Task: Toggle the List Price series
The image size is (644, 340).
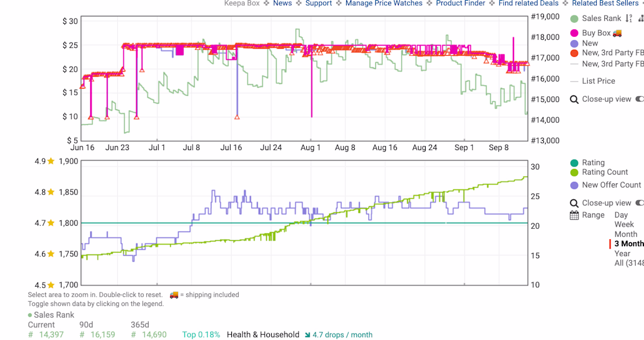Action: tap(598, 81)
